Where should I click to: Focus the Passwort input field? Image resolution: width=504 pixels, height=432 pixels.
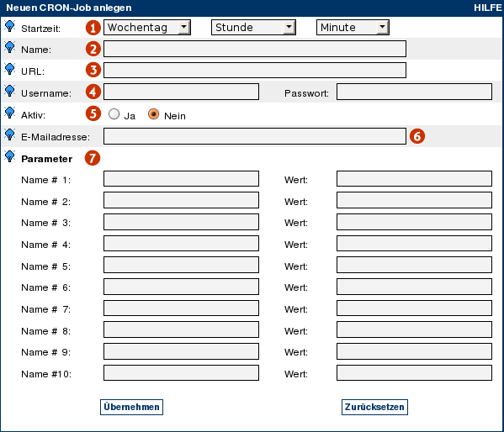414,92
